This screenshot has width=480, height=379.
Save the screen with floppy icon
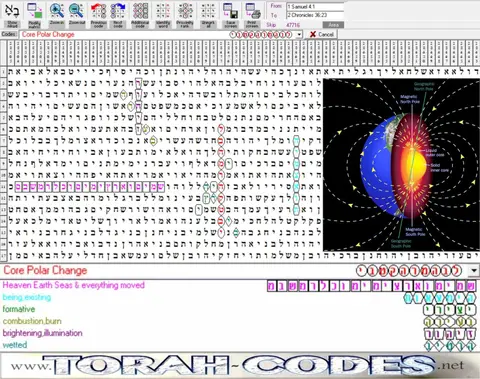[230, 14]
